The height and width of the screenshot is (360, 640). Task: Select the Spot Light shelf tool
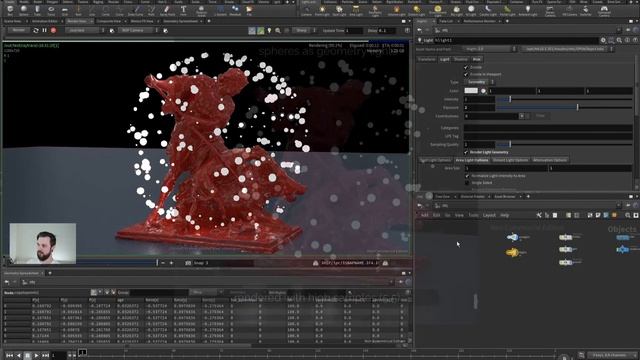click(339, 10)
